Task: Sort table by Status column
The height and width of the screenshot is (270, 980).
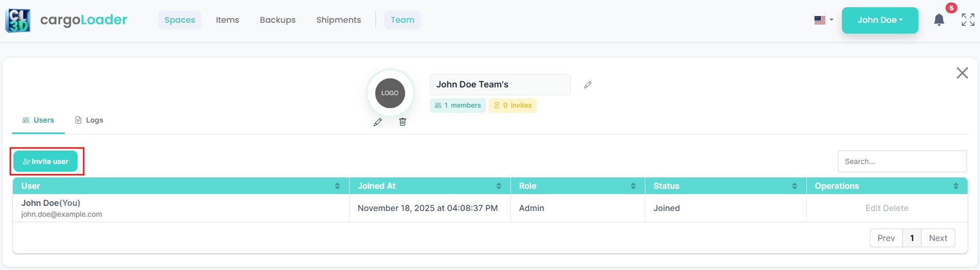Action: 794,186
